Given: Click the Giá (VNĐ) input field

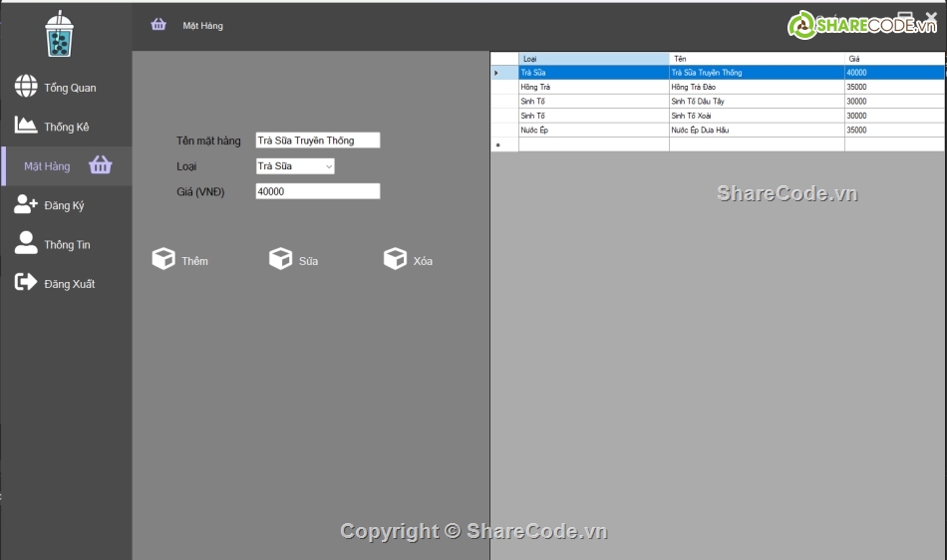Looking at the screenshot, I should pyautogui.click(x=317, y=191).
